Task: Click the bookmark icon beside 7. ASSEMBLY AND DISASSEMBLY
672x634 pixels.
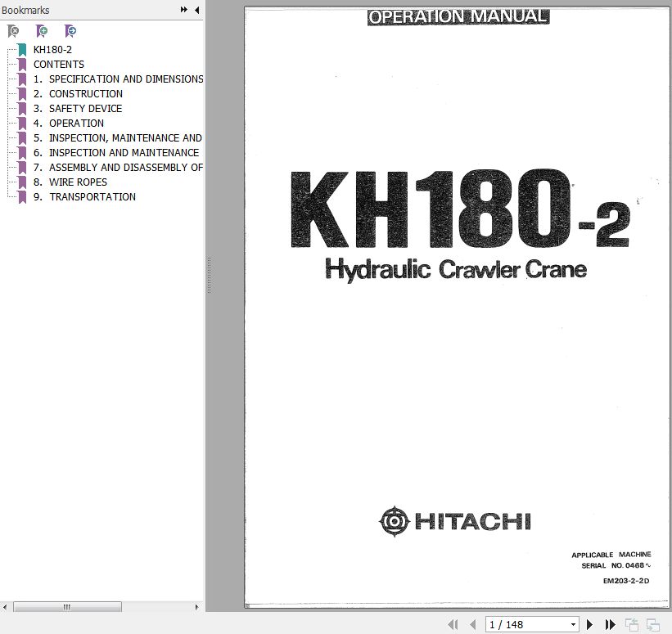Action: 22,168
